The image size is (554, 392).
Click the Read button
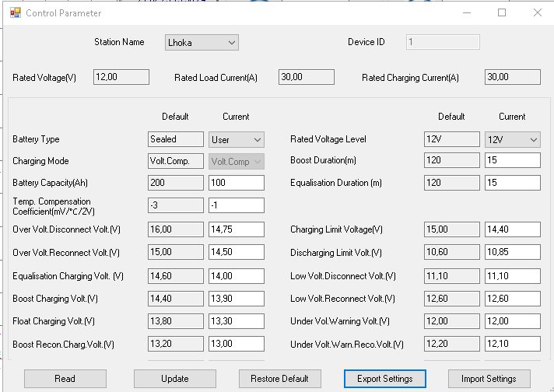click(x=65, y=379)
